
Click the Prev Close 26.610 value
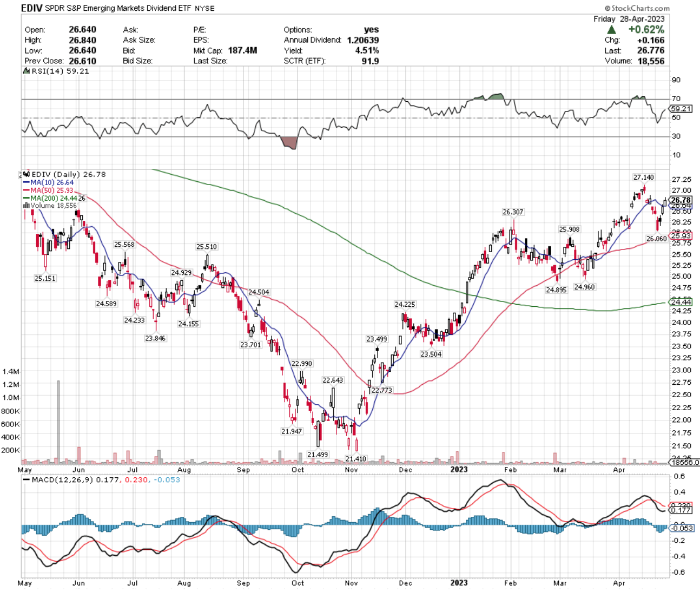pos(82,61)
